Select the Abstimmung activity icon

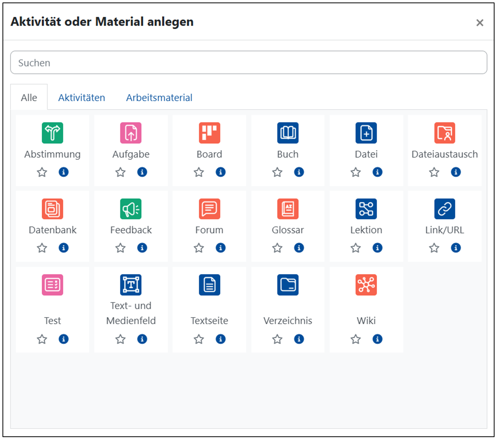pos(52,133)
